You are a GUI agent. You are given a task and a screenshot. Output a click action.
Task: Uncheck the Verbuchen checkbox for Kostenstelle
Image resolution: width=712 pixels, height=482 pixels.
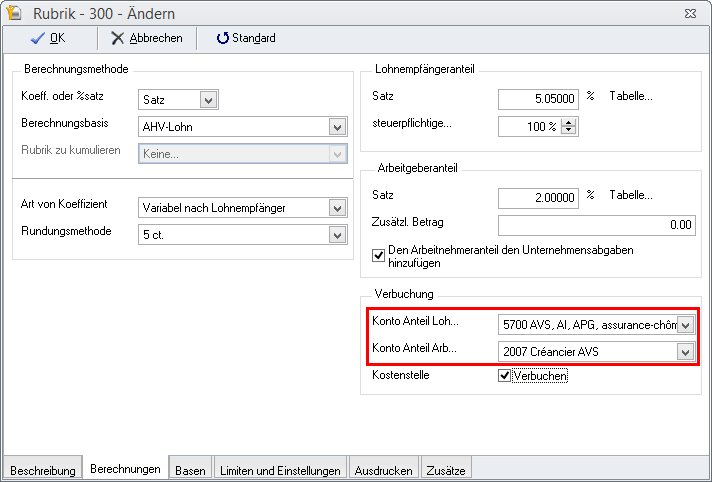point(504,375)
